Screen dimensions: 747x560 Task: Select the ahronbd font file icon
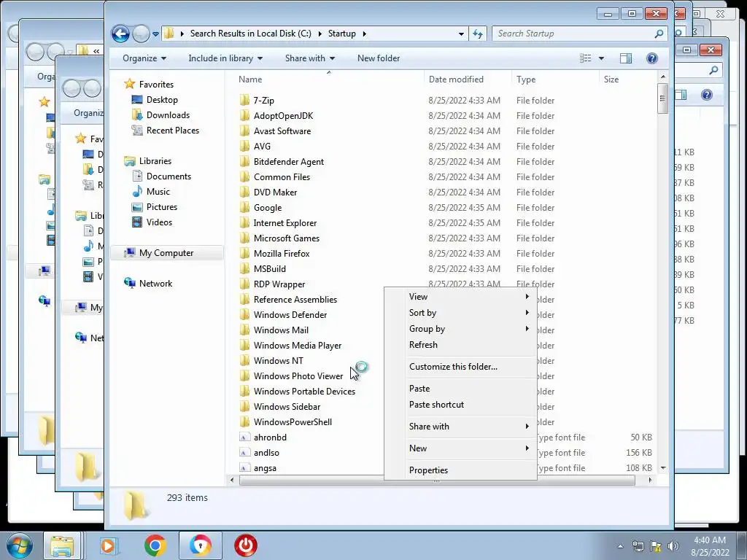pyautogui.click(x=244, y=437)
